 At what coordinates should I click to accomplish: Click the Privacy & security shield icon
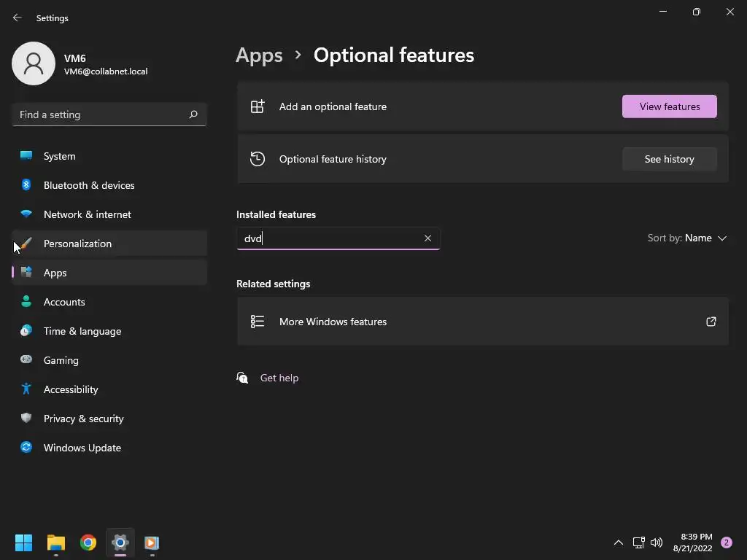point(26,419)
